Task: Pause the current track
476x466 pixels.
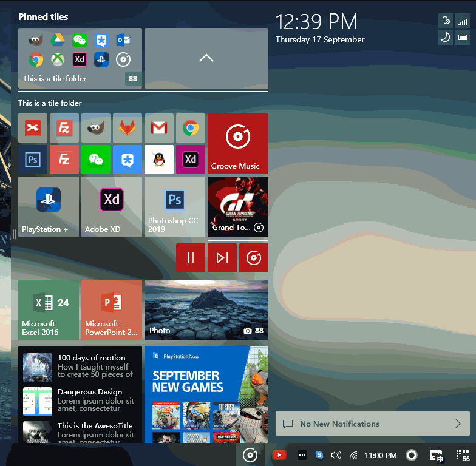Action: [191, 258]
